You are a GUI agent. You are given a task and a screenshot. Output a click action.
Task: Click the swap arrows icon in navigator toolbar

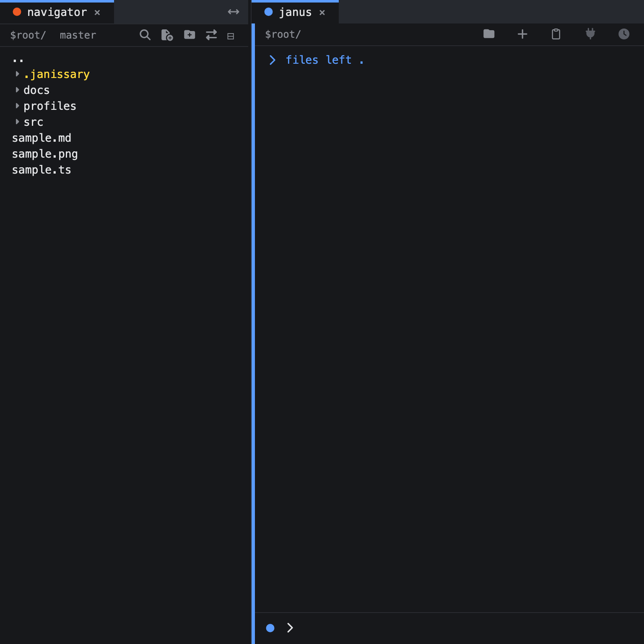tap(211, 35)
